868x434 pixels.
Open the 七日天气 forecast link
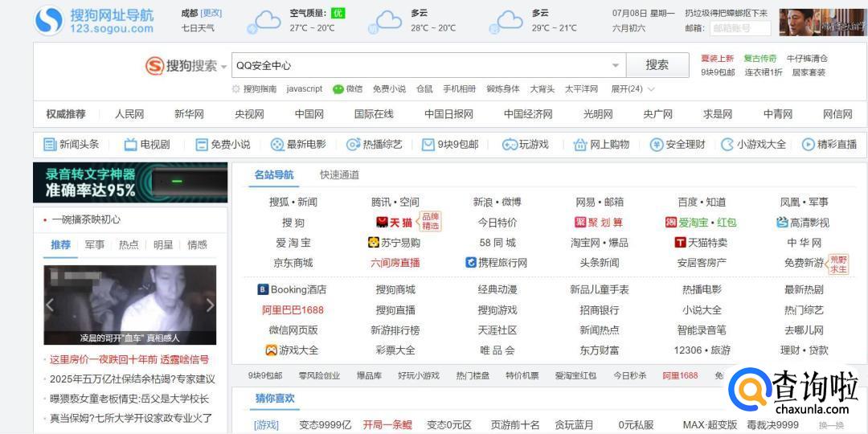pos(198,27)
